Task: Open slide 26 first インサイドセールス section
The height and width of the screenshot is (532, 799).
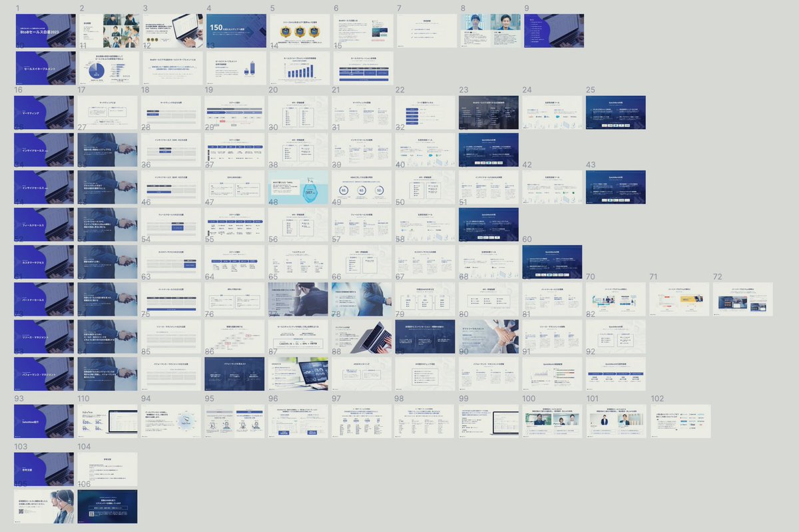Action: point(45,150)
